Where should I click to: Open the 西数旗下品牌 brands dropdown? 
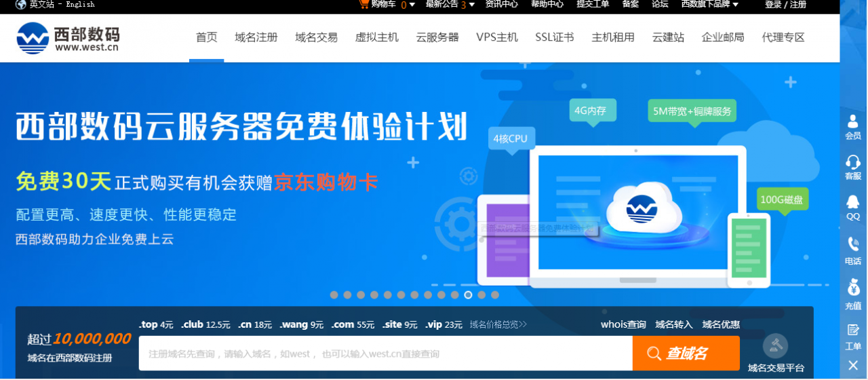(736, 5)
